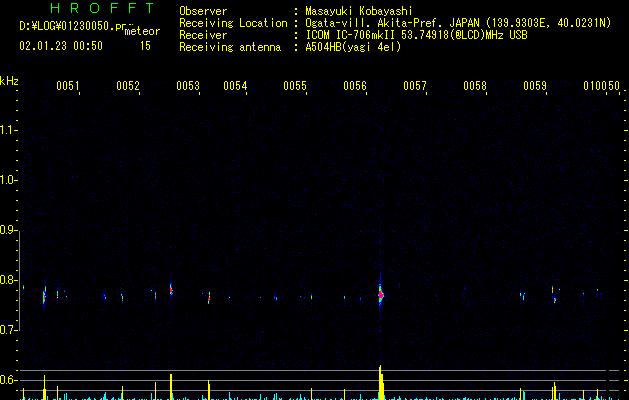Click the 1.0 frequency axis label
Screen dimensions: 629x400
coord(8,180)
